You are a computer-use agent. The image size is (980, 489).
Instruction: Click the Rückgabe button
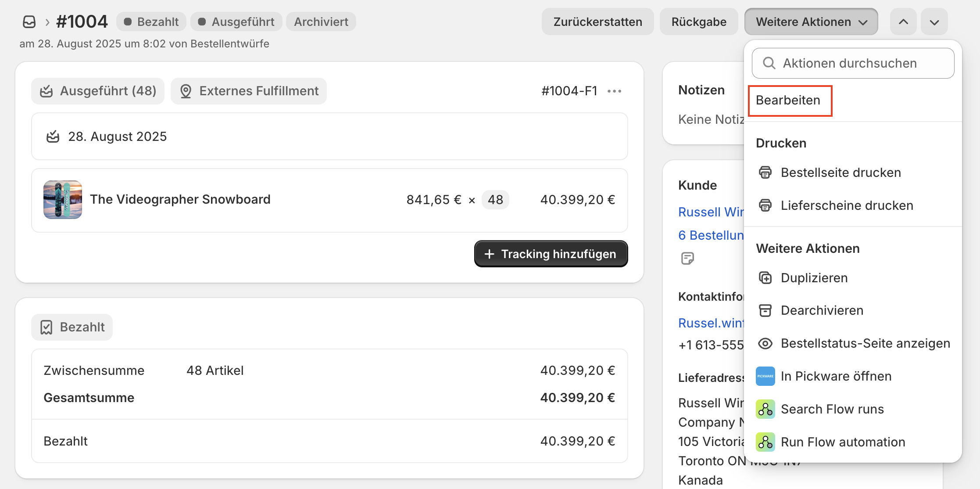click(x=699, y=22)
